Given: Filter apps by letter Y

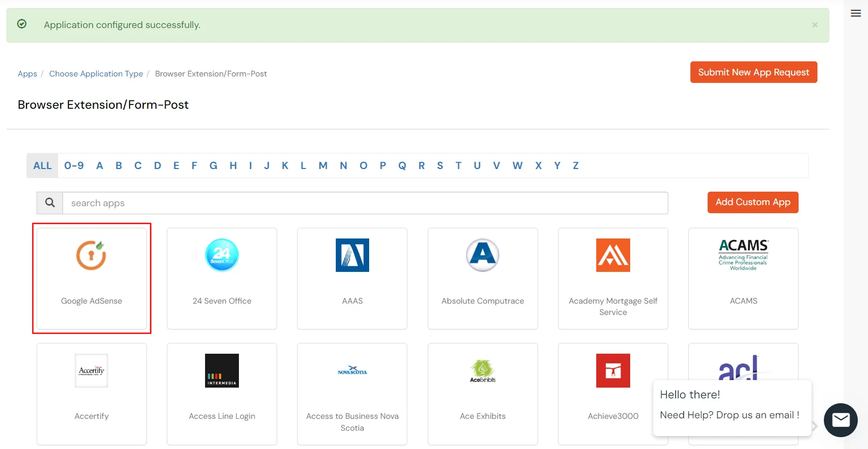Looking at the screenshot, I should click(x=558, y=166).
